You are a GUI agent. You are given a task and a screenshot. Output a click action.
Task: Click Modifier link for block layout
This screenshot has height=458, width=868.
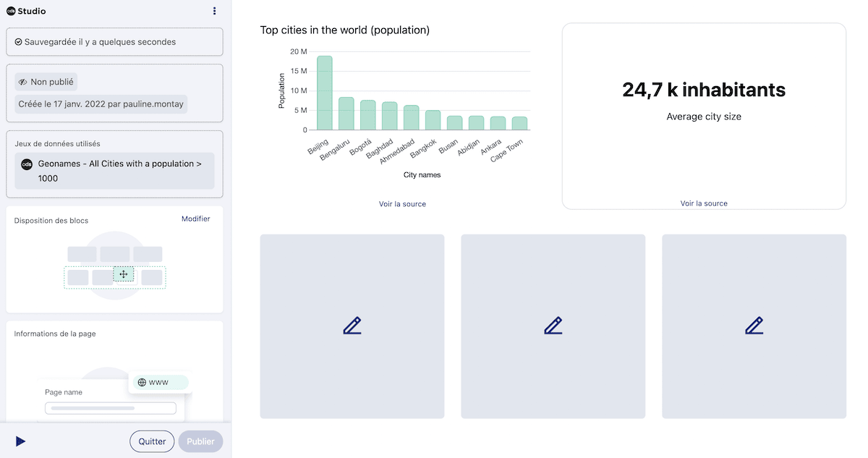[x=195, y=219]
